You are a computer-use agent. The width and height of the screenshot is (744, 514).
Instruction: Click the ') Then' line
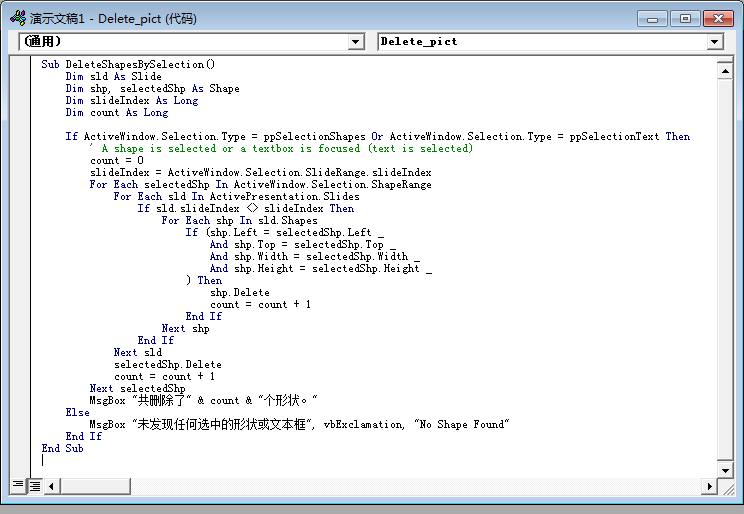coord(204,280)
